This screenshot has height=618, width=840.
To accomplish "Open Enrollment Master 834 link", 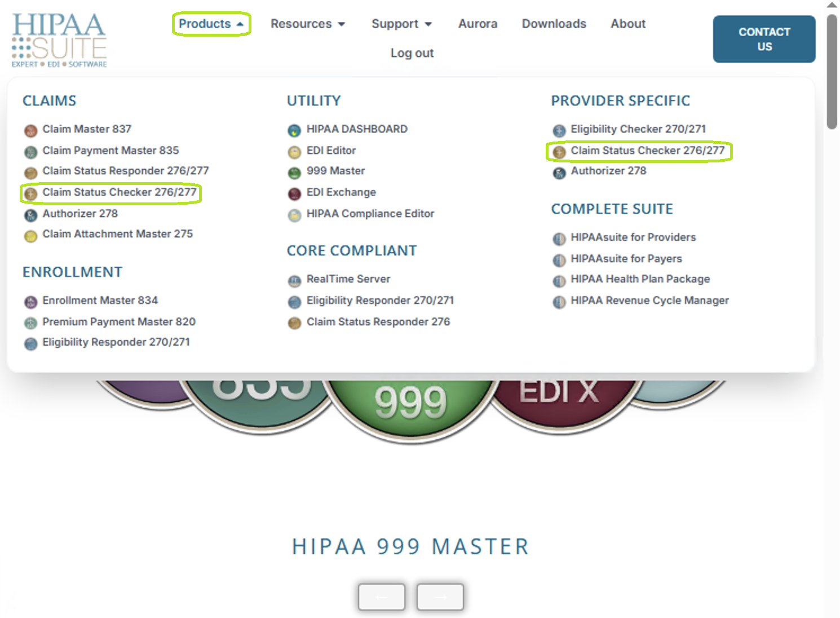I will (x=100, y=301).
